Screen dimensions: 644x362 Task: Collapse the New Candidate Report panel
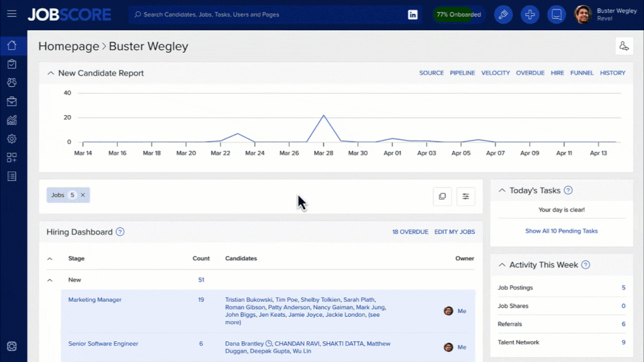(x=50, y=74)
